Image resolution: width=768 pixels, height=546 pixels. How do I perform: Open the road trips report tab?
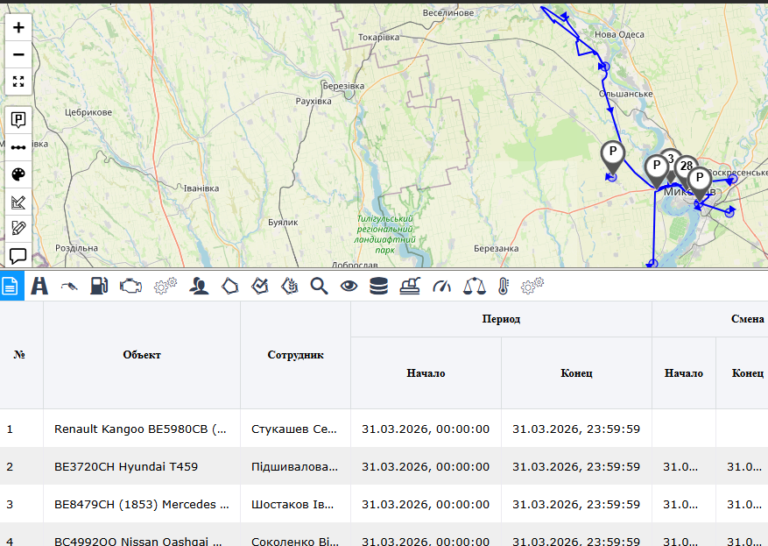pos(40,287)
